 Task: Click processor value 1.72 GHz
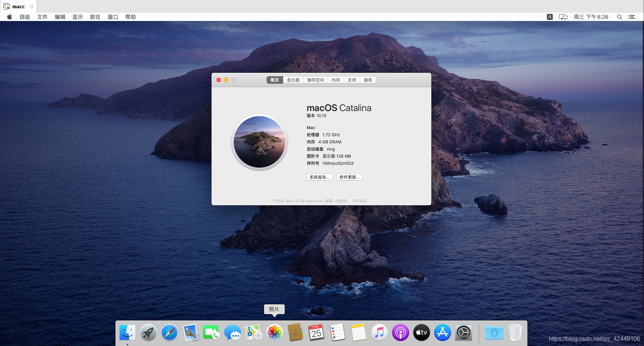[x=331, y=135]
